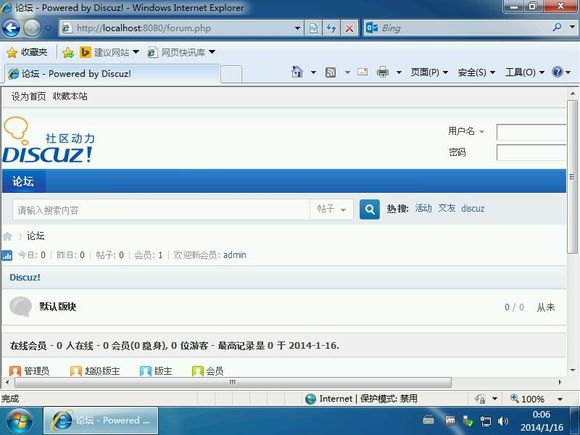580x435 pixels.
Task: Expand the address bar URL history dropdown
Action: pyautogui.click(x=297, y=28)
